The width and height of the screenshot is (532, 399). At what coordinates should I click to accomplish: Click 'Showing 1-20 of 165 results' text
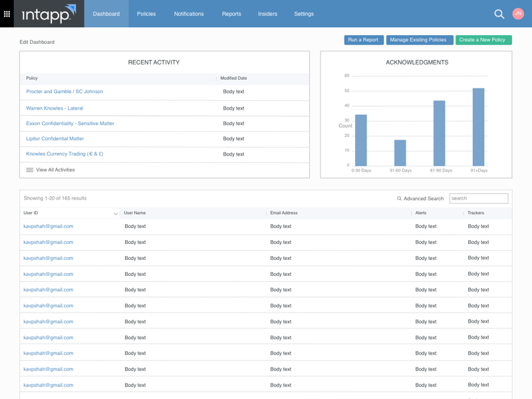[x=55, y=198]
